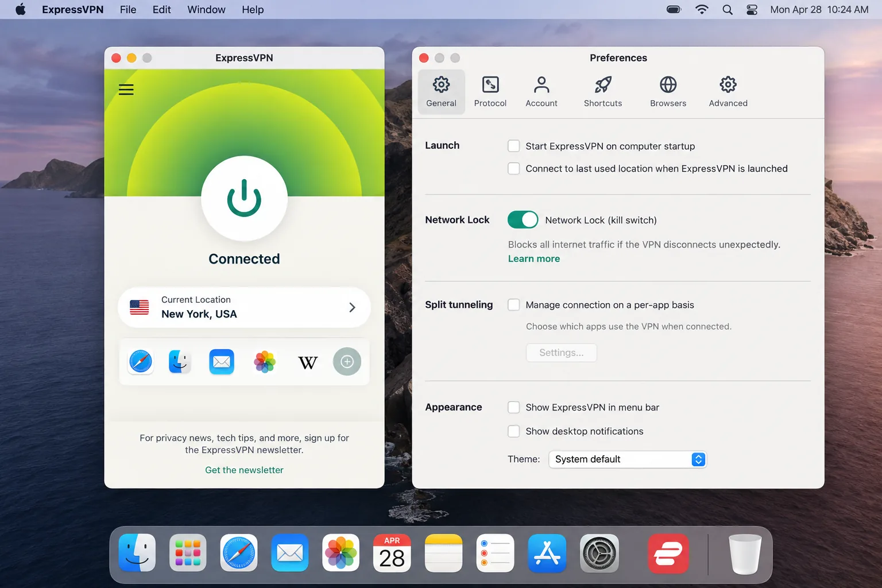Open the Window menu in menu bar
The height and width of the screenshot is (588, 882).
(206, 10)
